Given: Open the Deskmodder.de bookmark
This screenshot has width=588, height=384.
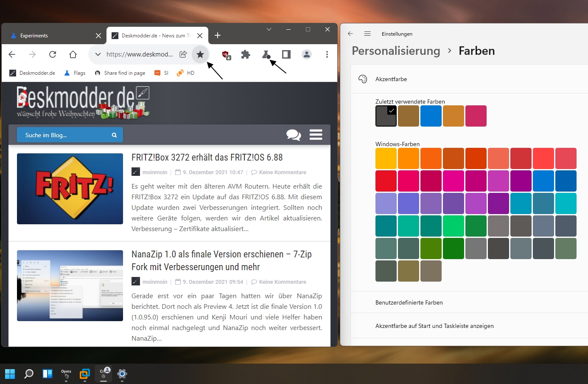Looking at the screenshot, I should click(x=32, y=73).
